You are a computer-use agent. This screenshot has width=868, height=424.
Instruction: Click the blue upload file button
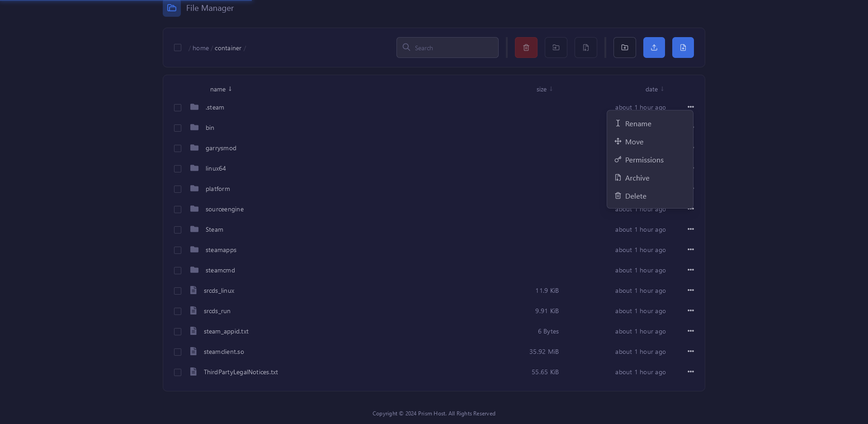pos(654,48)
